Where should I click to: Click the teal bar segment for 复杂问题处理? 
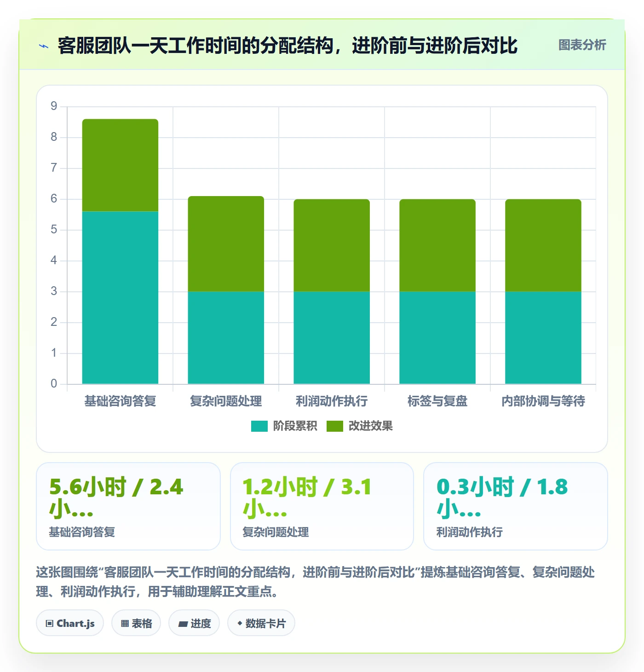tap(226, 337)
